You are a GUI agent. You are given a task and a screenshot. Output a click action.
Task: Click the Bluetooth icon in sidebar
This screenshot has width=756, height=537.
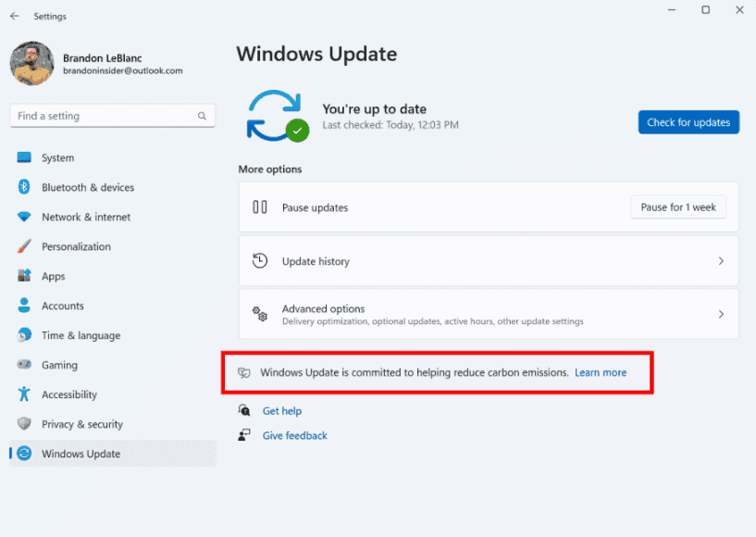click(x=24, y=187)
